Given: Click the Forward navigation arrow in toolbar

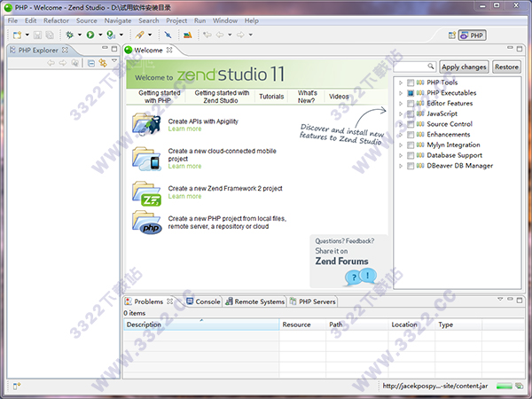Looking at the screenshot, I should [x=240, y=35].
